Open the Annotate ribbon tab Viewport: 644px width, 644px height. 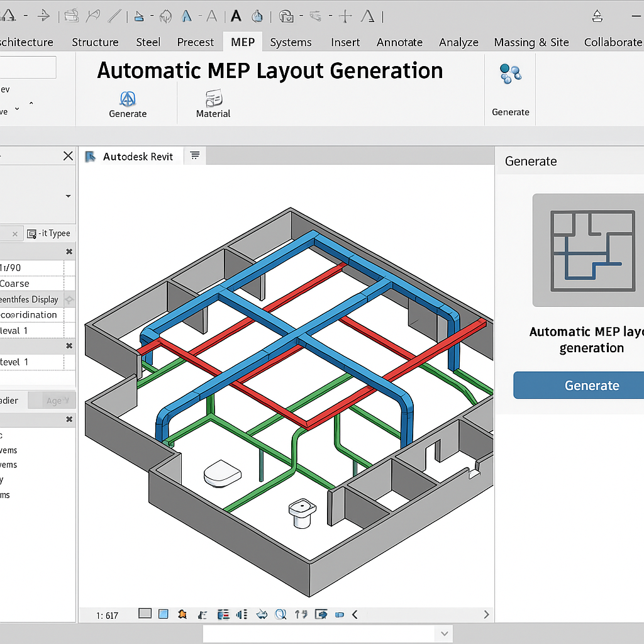click(x=399, y=42)
